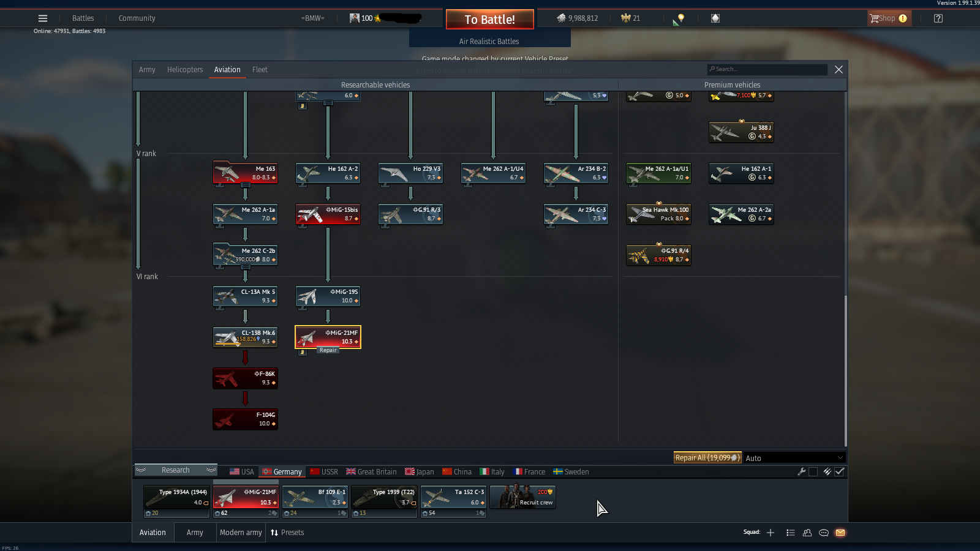Image resolution: width=980 pixels, height=551 pixels.
Task: Switch to the Fleet tab
Action: [260, 70]
